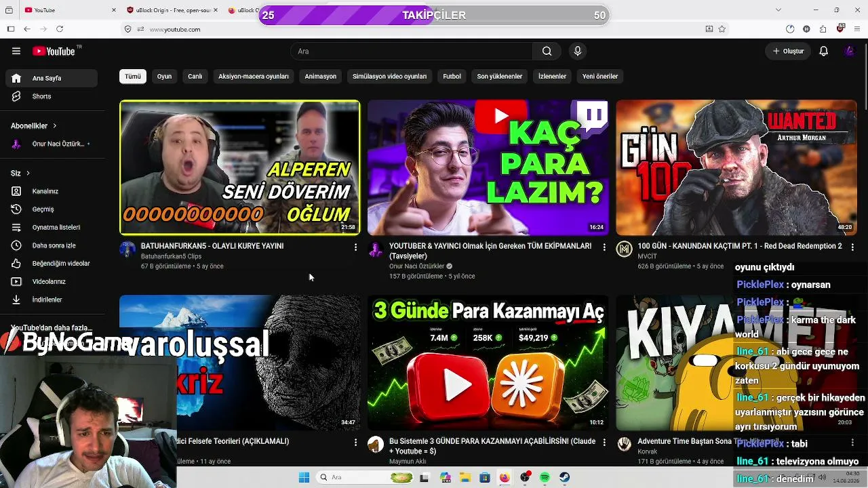This screenshot has height=488, width=868.
Task: Open Onur Naci Öztürk subscription
Action: point(52,144)
